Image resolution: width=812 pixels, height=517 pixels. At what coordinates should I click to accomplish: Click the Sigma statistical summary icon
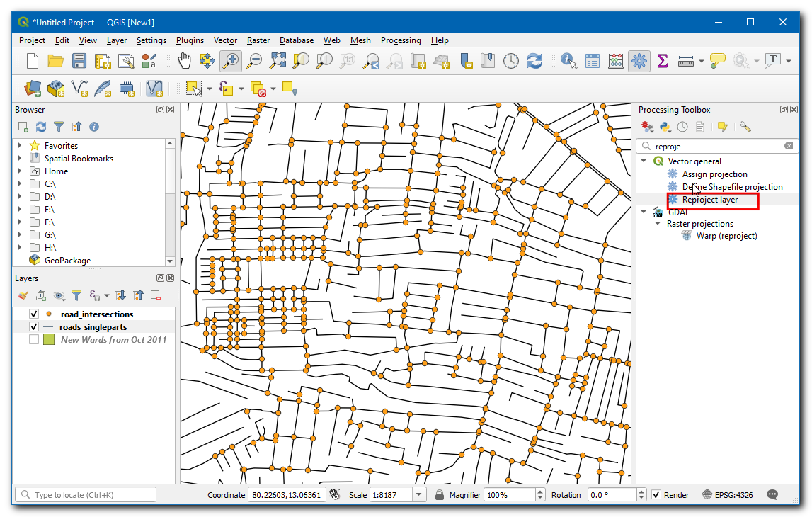tap(663, 62)
